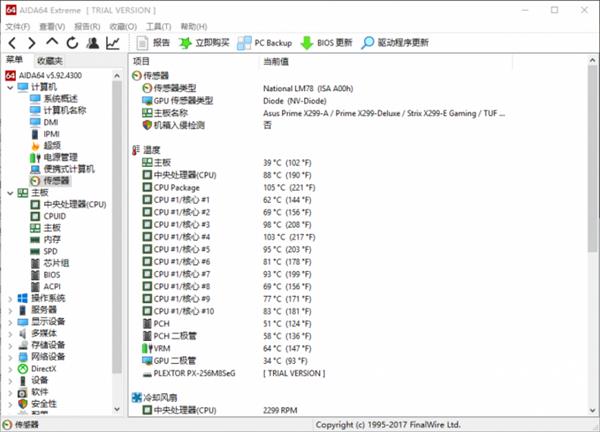Select 系统概述 in the tree
The image size is (600, 432).
(54, 99)
